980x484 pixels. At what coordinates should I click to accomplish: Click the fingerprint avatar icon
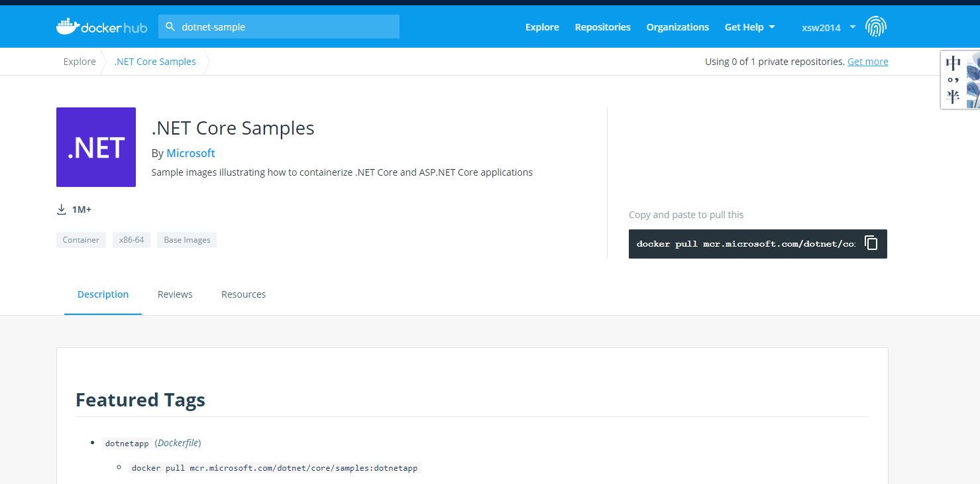click(876, 27)
